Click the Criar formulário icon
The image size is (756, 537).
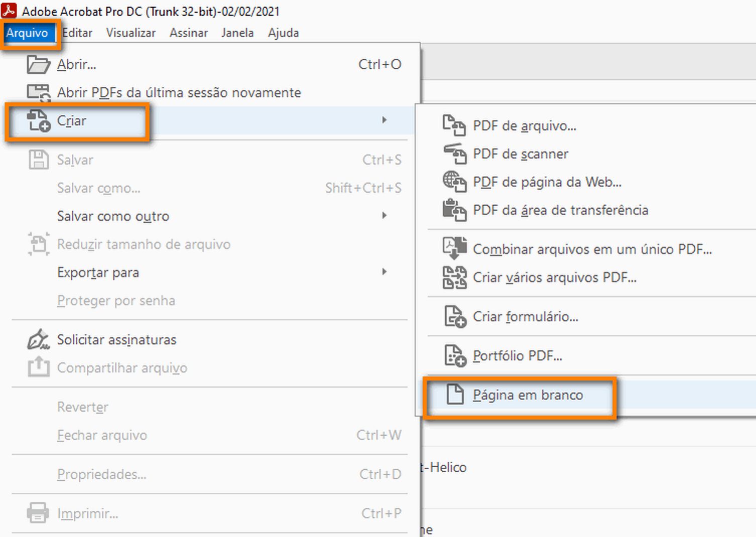(x=455, y=317)
